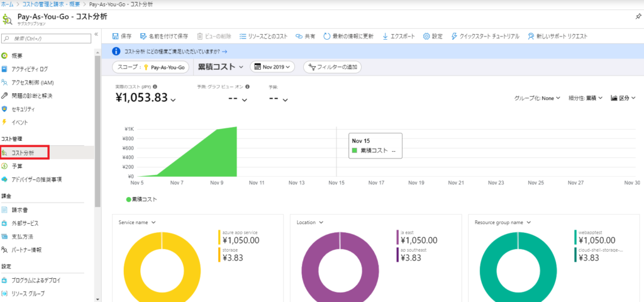Click the Share (共有) link icon

pos(299,36)
